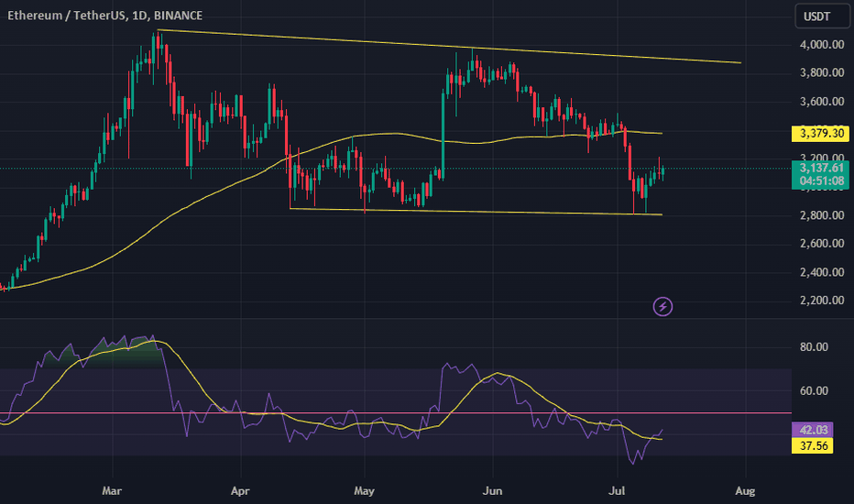The height and width of the screenshot is (504, 854).
Task: Click the 3,137.61 current price label
Action: (820, 169)
